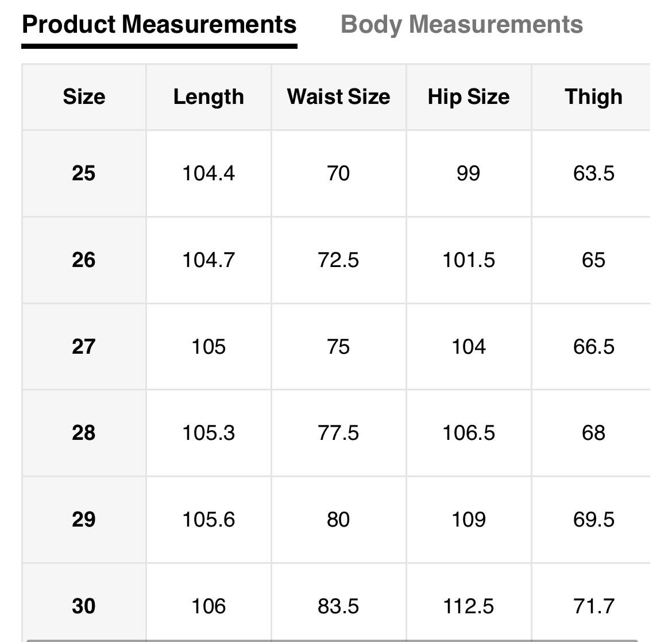The image size is (672, 642).
Task: Click the size 30 row label
Action: [x=84, y=606]
